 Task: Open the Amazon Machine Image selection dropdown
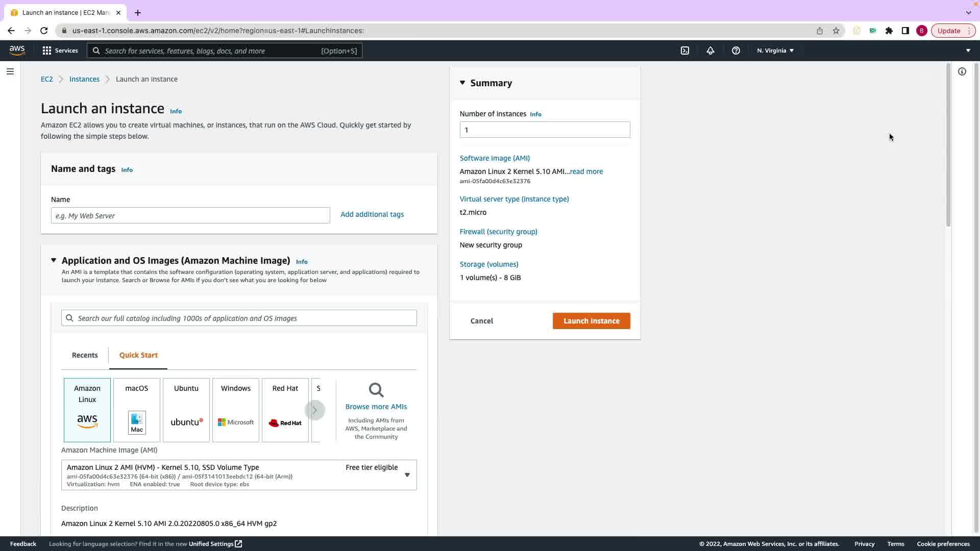click(407, 475)
